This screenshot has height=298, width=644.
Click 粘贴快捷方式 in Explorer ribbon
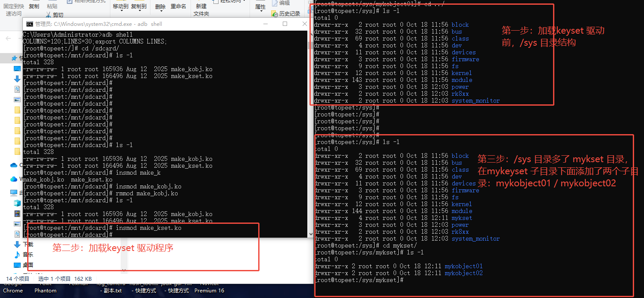[90, 1]
